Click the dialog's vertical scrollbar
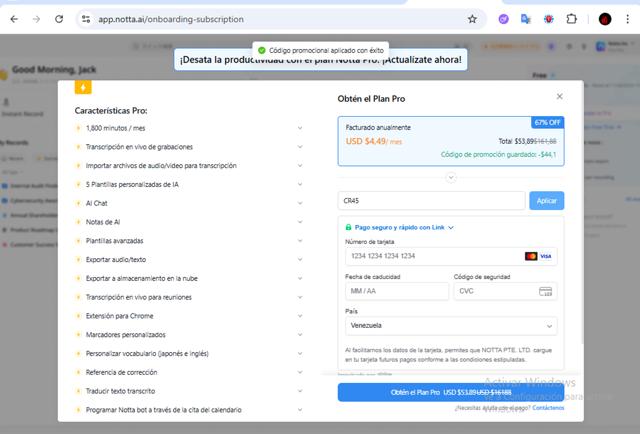The image size is (640, 434). point(582,212)
